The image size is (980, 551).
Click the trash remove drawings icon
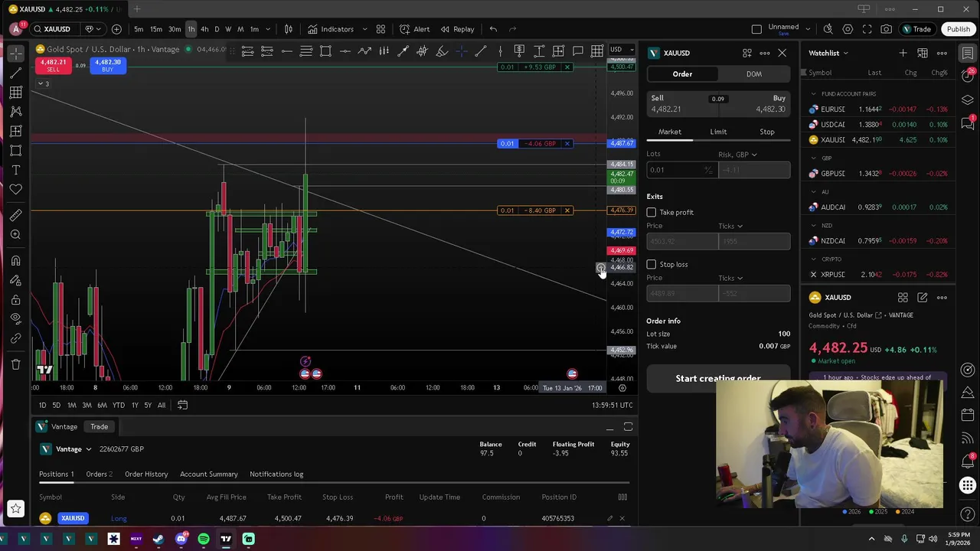[x=15, y=364]
